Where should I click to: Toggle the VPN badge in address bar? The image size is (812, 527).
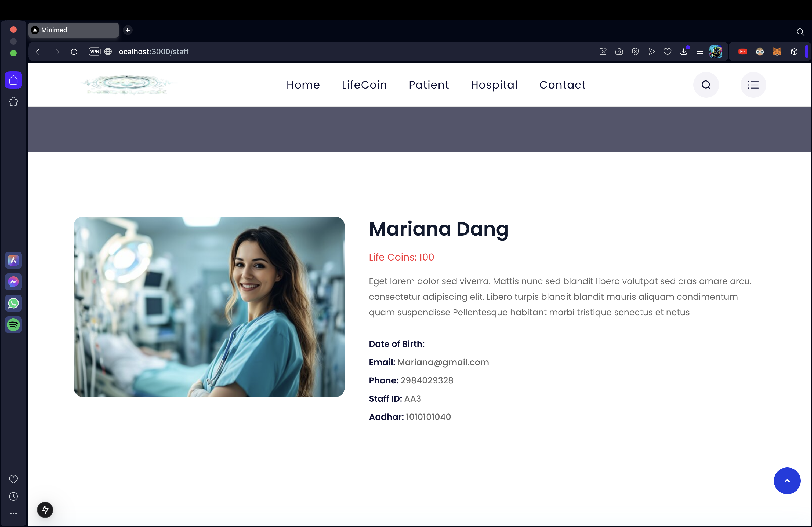(x=95, y=52)
